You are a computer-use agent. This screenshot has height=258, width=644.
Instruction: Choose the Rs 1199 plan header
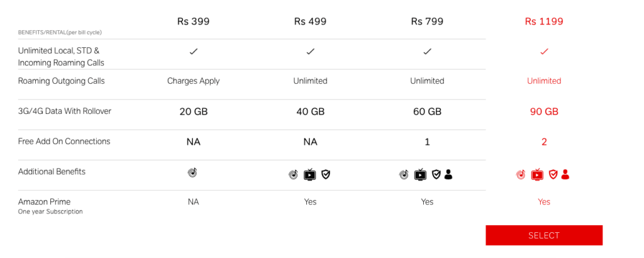[x=544, y=21]
